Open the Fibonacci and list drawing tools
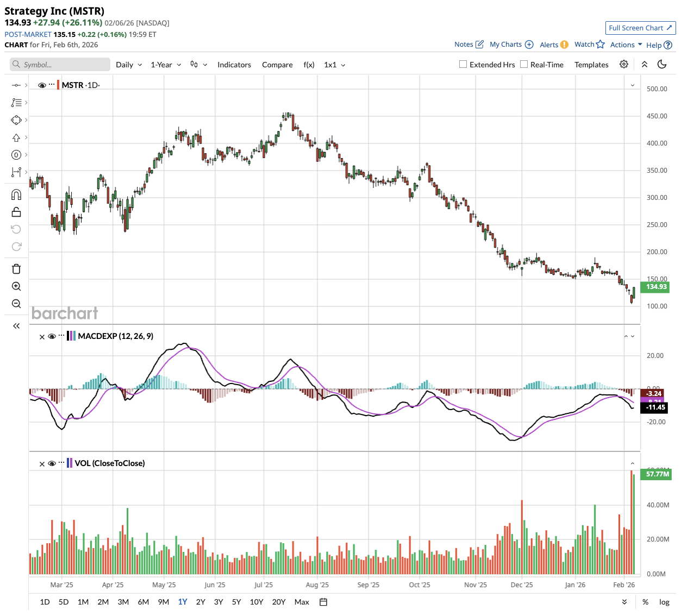Viewport: 700px width, 616px height. pos(16,103)
